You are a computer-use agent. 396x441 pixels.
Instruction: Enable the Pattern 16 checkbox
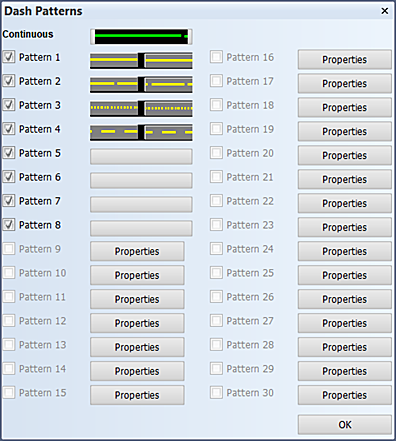coord(216,57)
